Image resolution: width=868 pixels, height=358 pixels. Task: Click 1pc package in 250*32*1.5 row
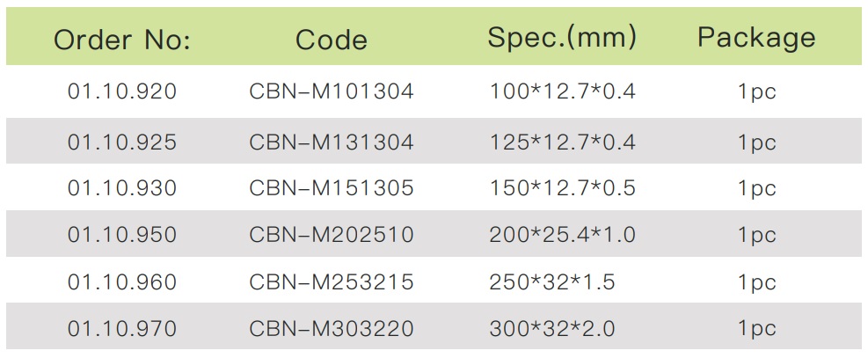[756, 283]
